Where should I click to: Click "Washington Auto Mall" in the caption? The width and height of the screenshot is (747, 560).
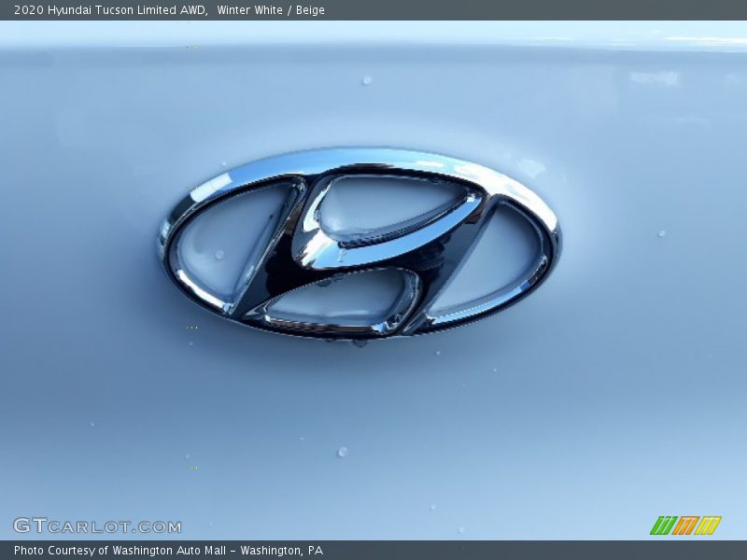point(171,551)
